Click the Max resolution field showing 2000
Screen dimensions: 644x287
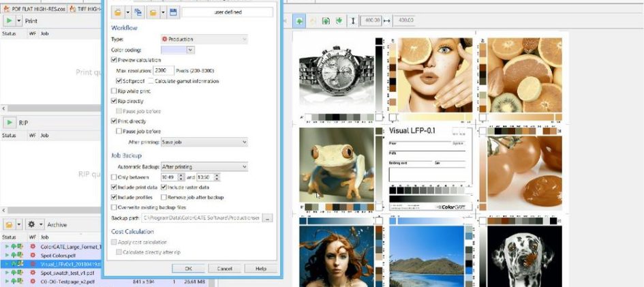(164, 71)
